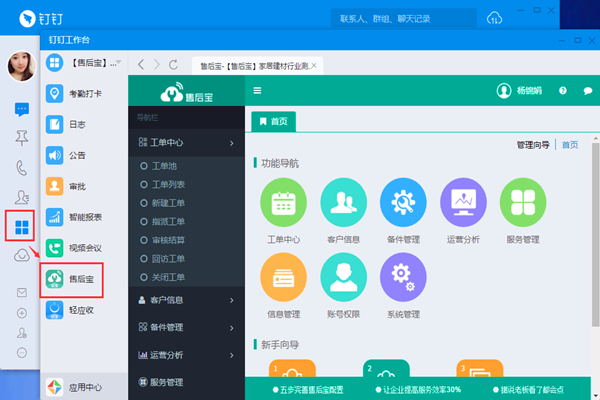
Task: Open 审批 approval app
Action: point(66,186)
